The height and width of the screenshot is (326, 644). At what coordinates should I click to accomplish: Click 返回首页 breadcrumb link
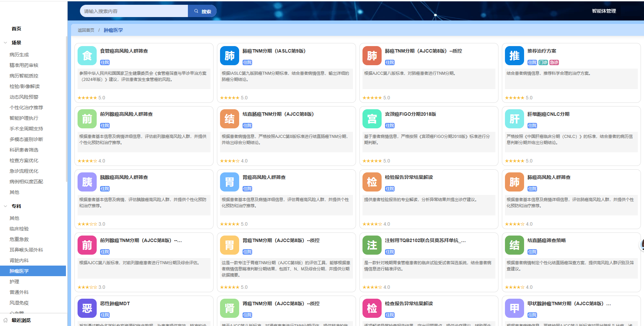point(86,30)
